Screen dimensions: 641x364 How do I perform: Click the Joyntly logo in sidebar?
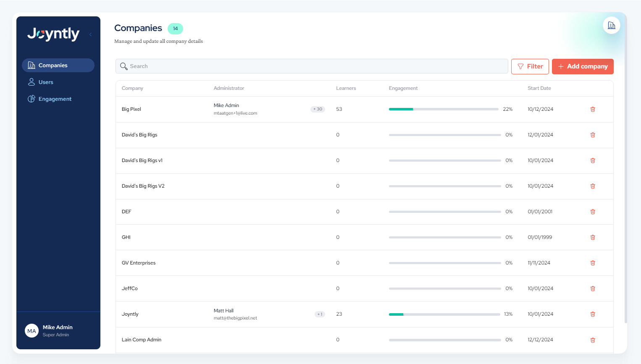tap(53, 34)
